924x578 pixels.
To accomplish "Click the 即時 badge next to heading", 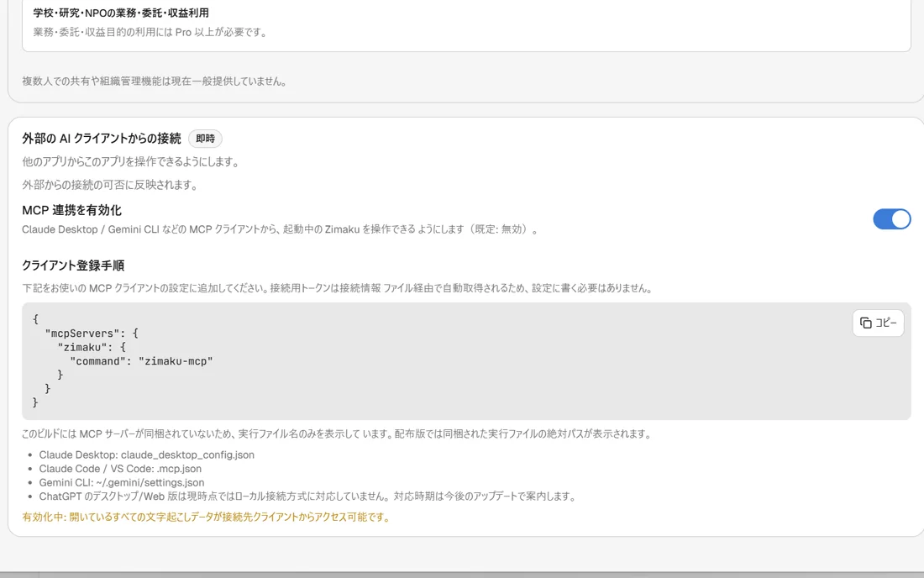I will (x=205, y=139).
